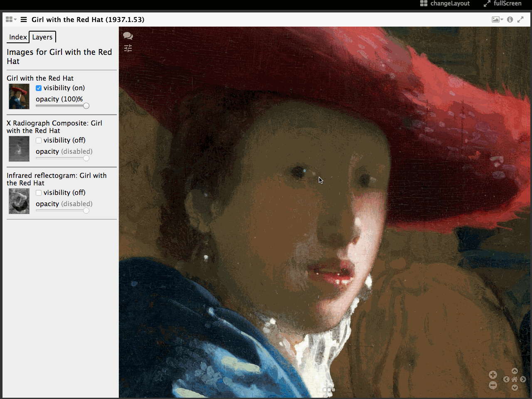Expand the window with diagonal arrows icon
This screenshot has height=399, width=532.
[520, 20]
